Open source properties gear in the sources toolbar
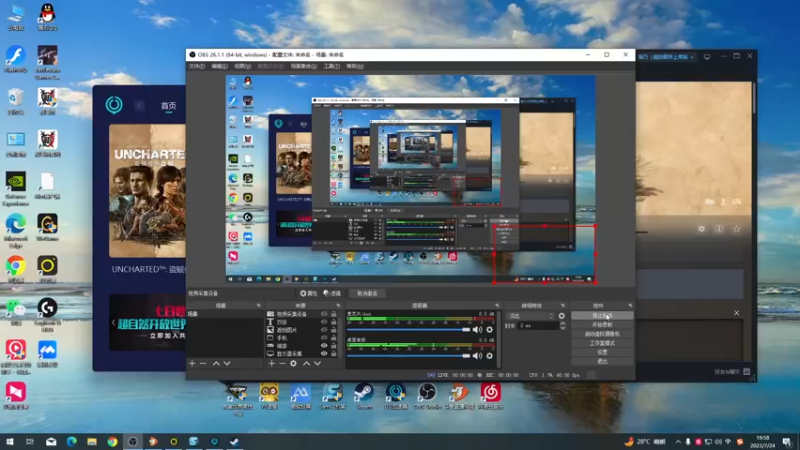Image resolution: width=800 pixels, height=450 pixels. pyautogui.click(x=293, y=363)
